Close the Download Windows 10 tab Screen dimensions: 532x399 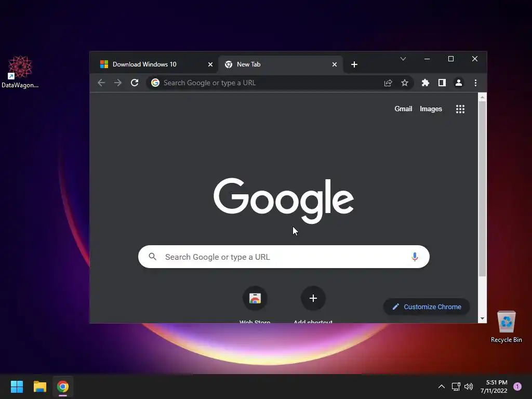210,64
